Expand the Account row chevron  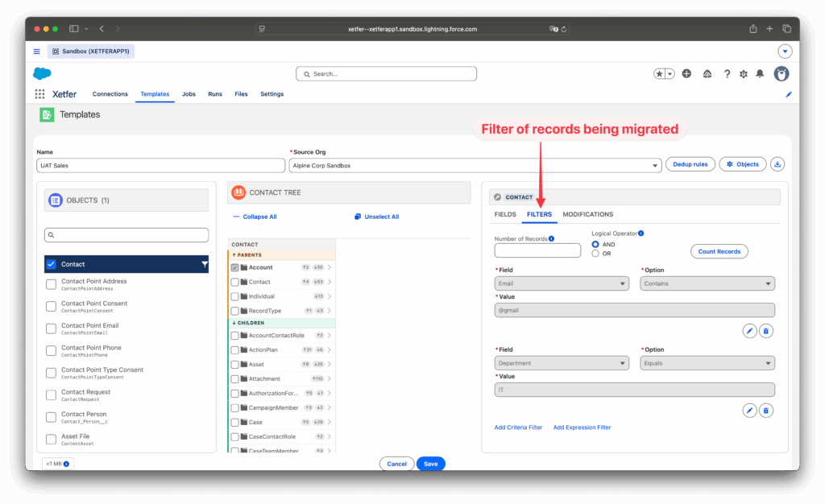click(x=330, y=267)
